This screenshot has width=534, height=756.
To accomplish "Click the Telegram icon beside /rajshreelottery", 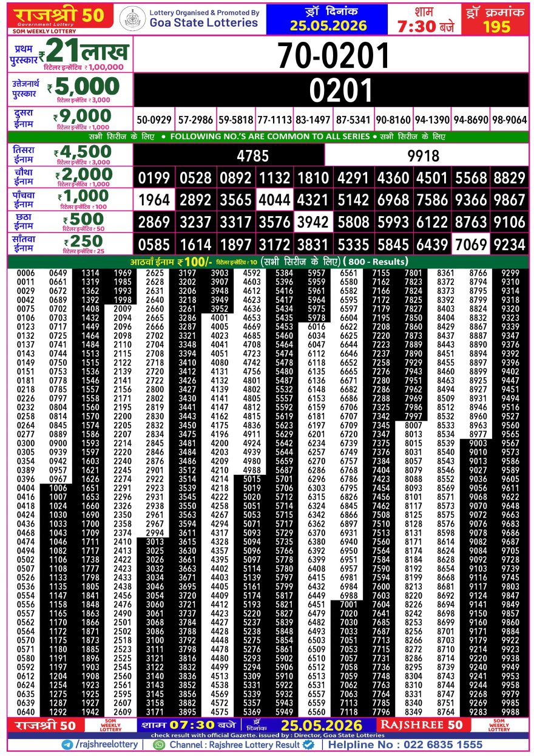I will pyautogui.click(x=66, y=744).
